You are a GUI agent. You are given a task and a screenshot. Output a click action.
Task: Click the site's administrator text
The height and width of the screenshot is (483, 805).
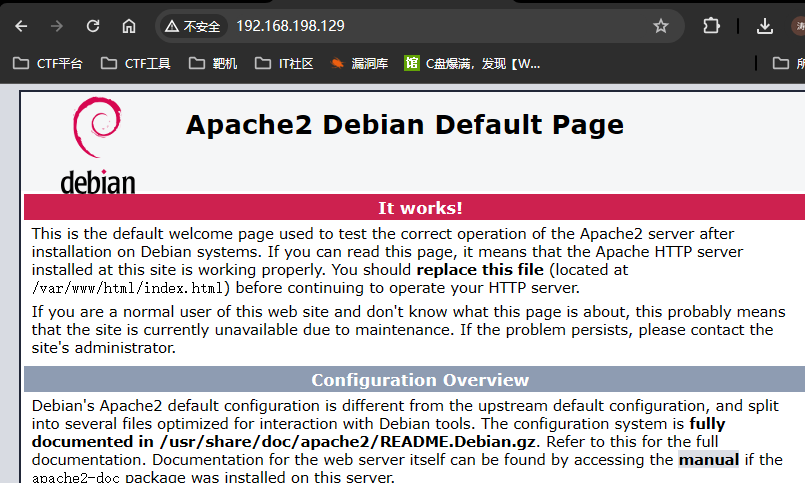pyautogui.click(x=104, y=348)
